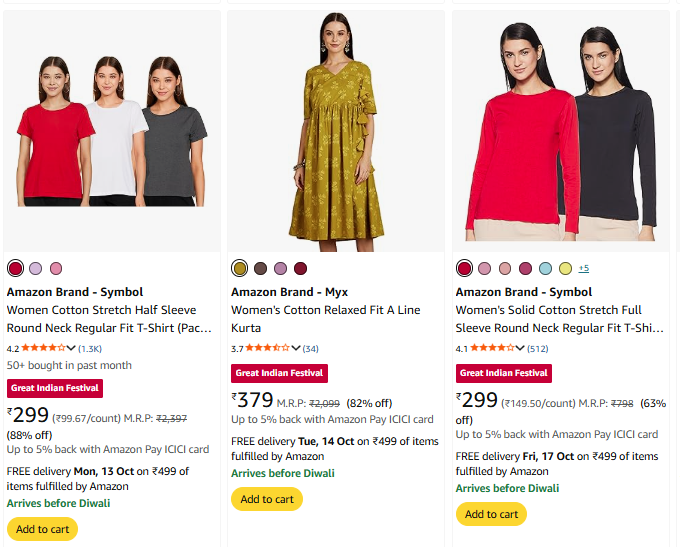Pick the maroon color swatch on Kurta
Screen dimensions: 680x547
[300, 268]
